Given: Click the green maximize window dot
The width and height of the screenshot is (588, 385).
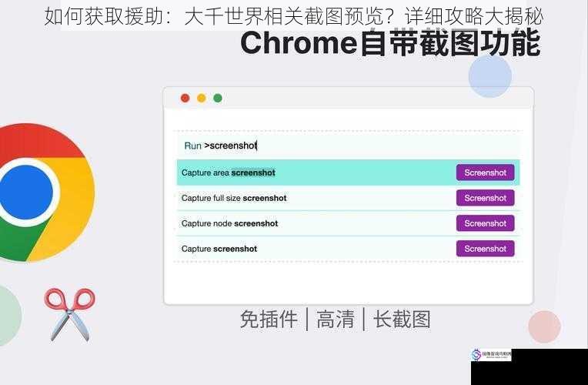Looking at the screenshot, I should (x=218, y=99).
